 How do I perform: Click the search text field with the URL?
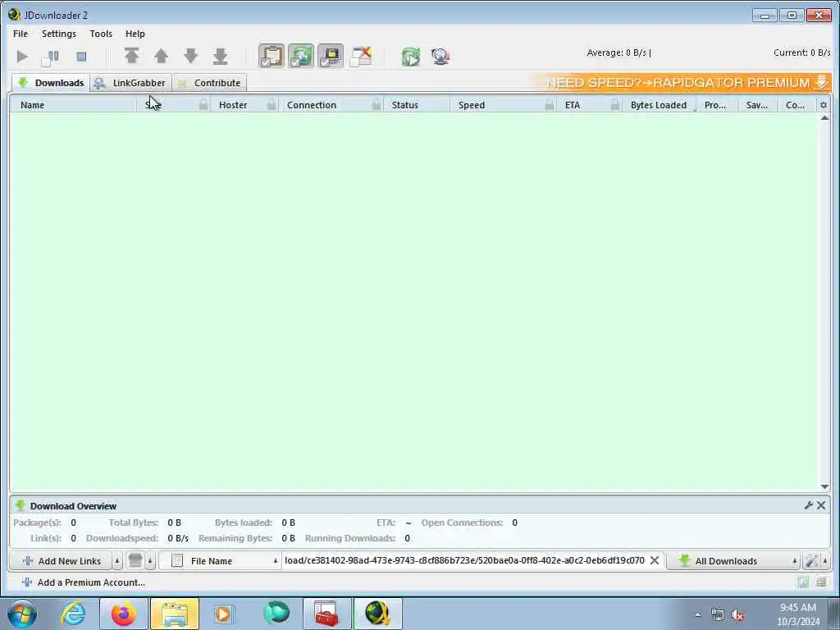(x=464, y=560)
